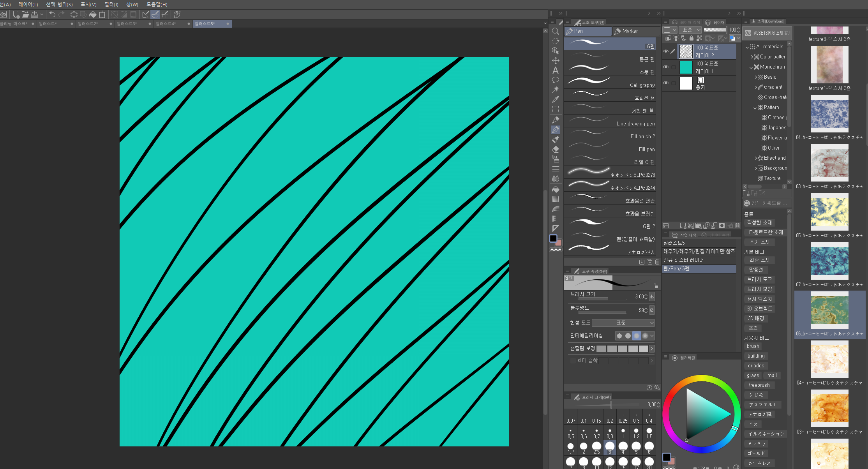Select the Text tool
Image resolution: width=868 pixels, height=469 pixels.
(556, 71)
